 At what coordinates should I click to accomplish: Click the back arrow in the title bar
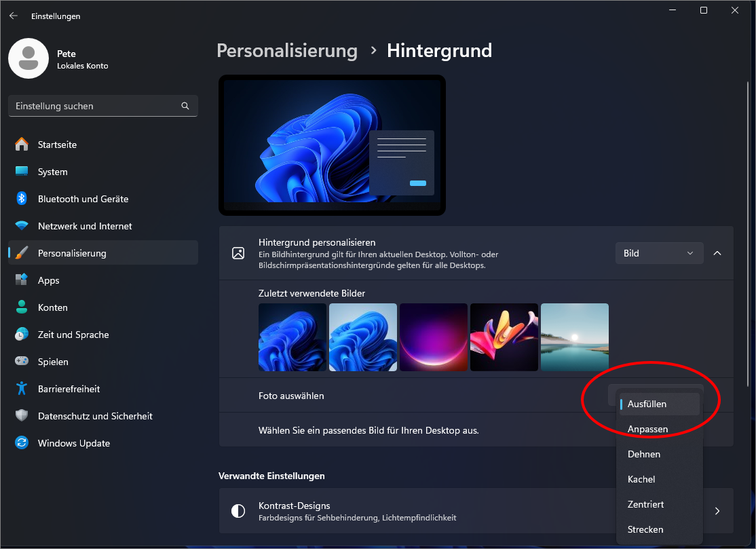(x=14, y=16)
